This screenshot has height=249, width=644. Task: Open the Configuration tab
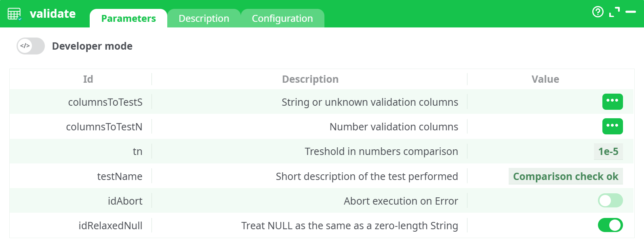(x=282, y=18)
